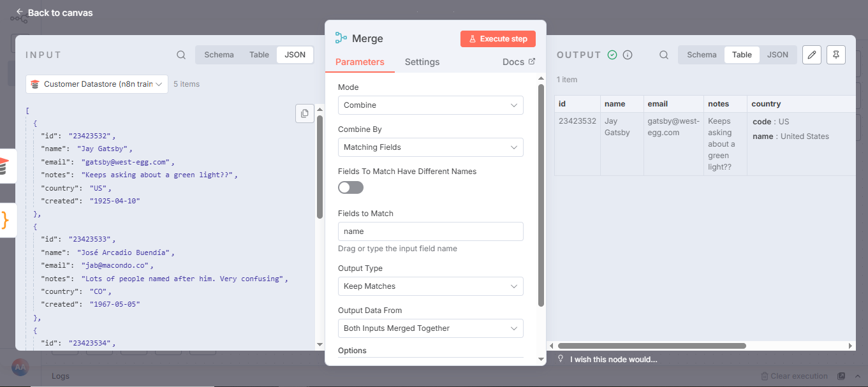Open the OUTPUT panel search
868x387 pixels.
tap(663, 55)
